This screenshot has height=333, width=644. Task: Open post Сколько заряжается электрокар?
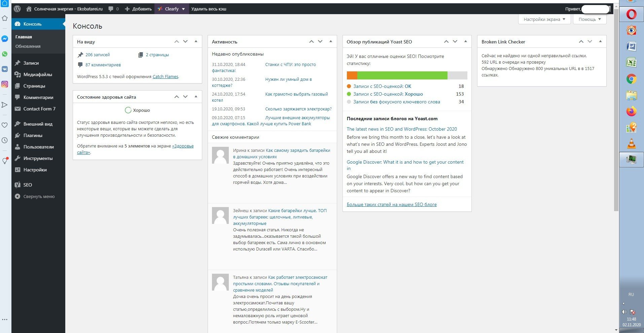pos(298,109)
